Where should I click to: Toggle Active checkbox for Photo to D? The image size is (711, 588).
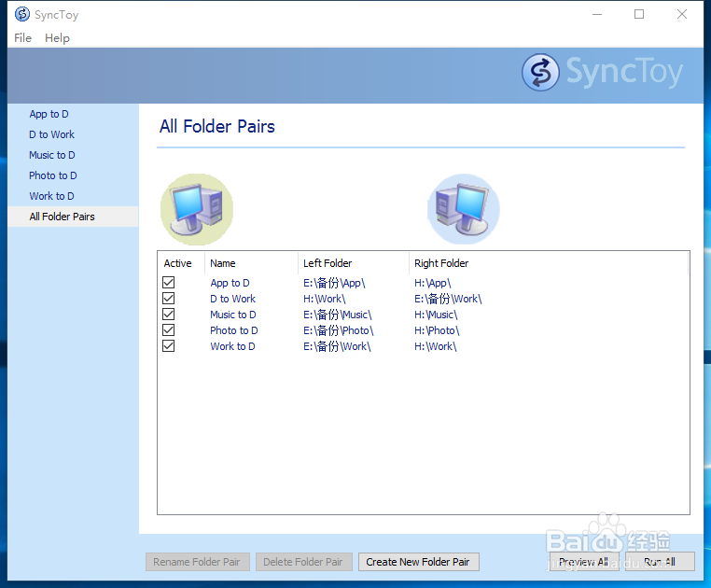pyautogui.click(x=168, y=329)
